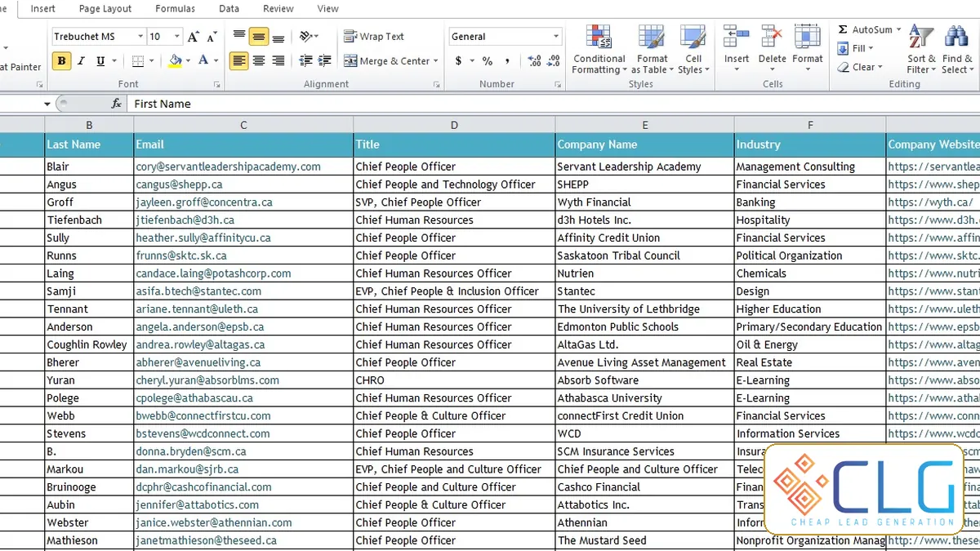Toggle Italic formatting
This screenshot has width=980, height=551.
click(82, 60)
